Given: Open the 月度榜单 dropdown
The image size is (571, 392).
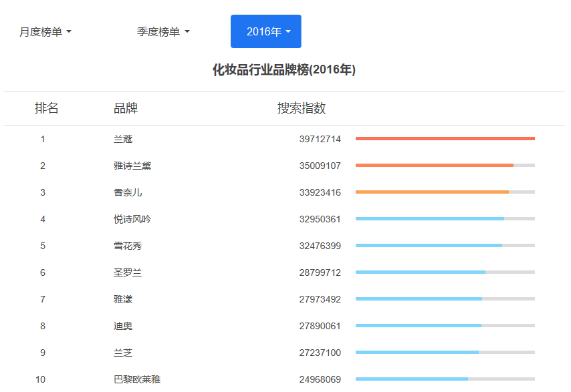Looking at the screenshot, I should 45,31.
